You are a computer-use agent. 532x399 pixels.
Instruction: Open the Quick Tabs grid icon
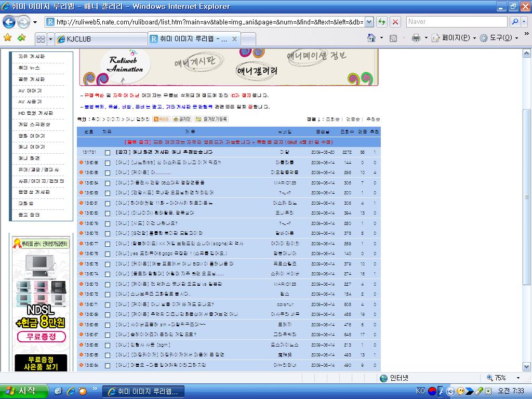(x=41, y=39)
